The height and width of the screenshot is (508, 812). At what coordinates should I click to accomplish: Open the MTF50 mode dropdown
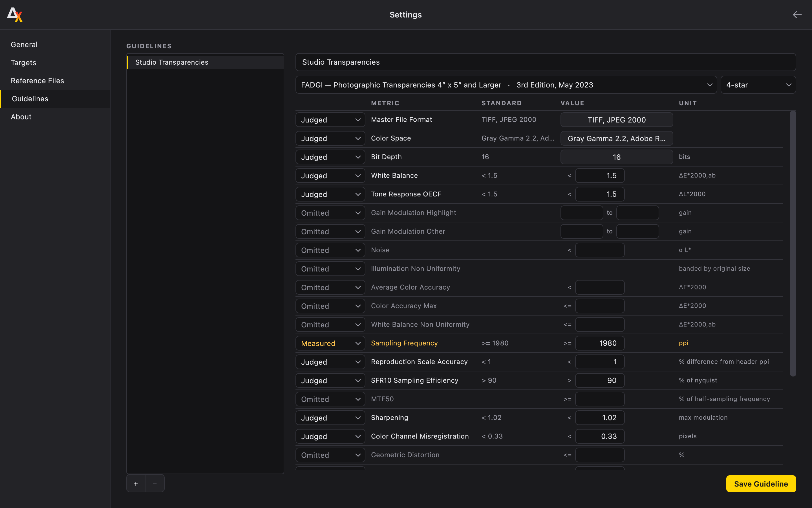tap(330, 399)
